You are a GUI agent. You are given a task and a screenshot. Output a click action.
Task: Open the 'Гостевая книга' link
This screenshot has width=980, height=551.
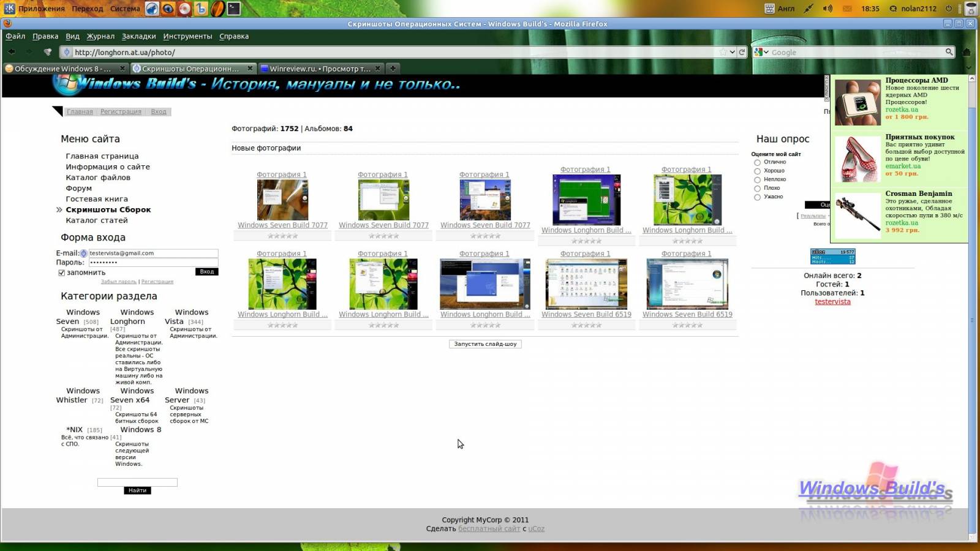click(x=97, y=199)
